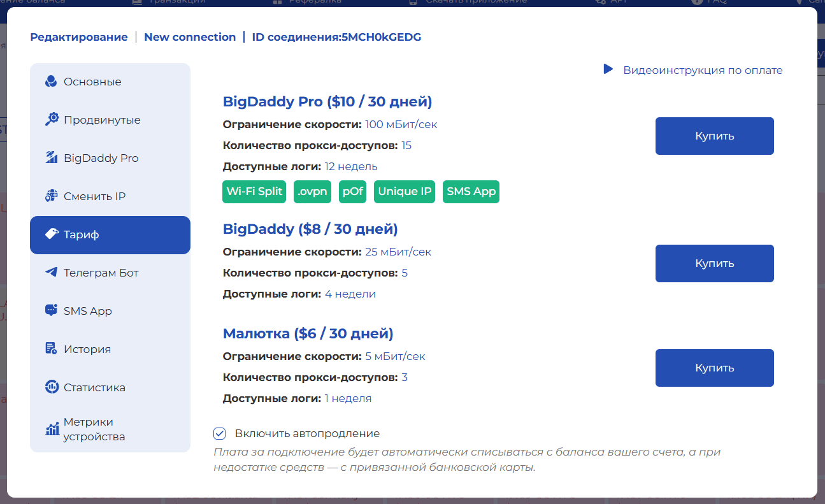Open the История tab
The width and height of the screenshot is (825, 504).
tap(110, 349)
